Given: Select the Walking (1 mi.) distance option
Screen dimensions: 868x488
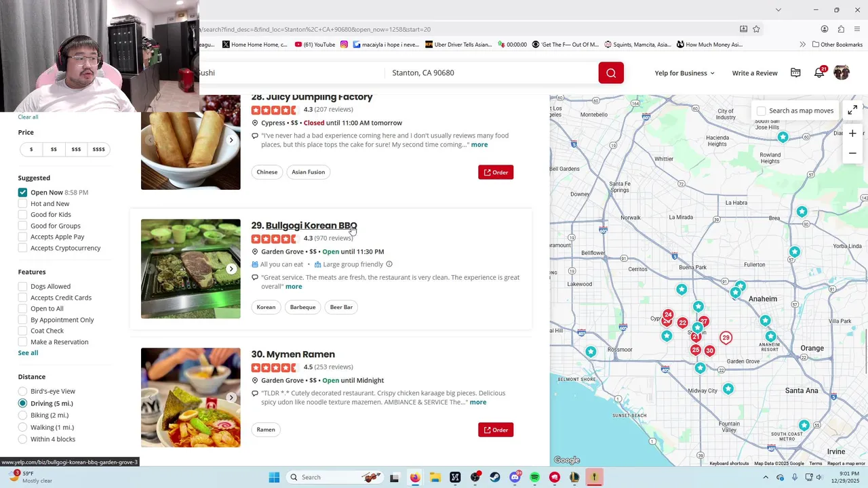Looking at the screenshot, I should coord(22,427).
